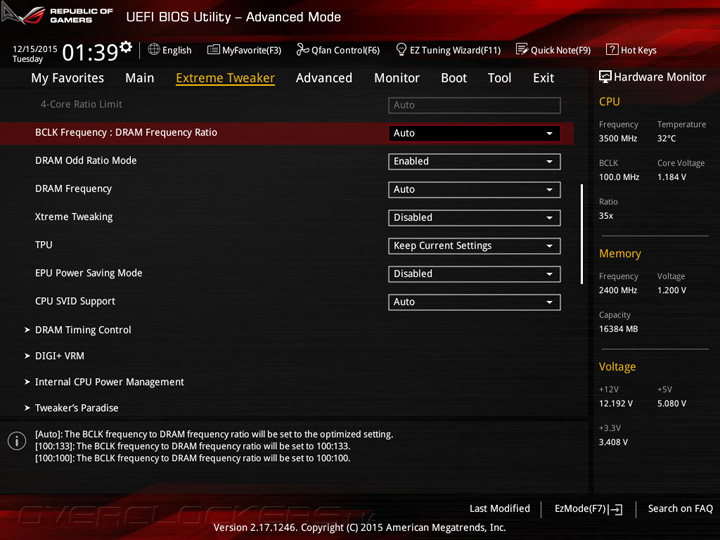Click the +12V 12.192 V reading
This screenshot has height=540, width=720.
(x=616, y=404)
